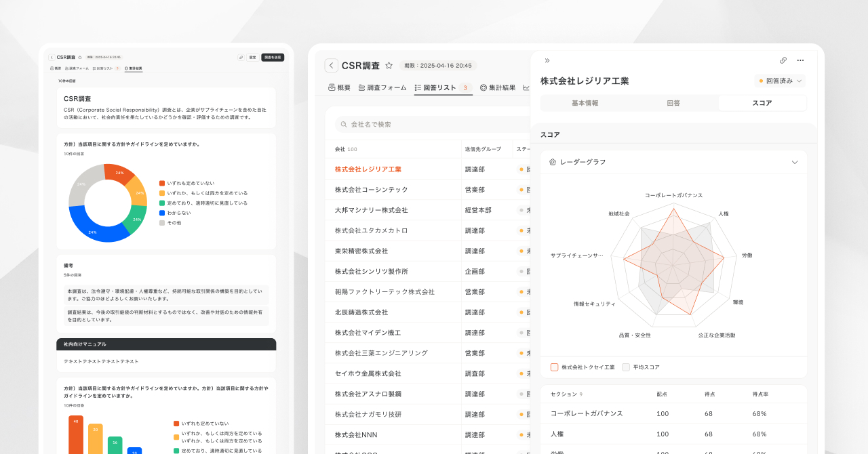Click the star icon in left panel header
Screen dimensions: 868x454
[80, 58]
